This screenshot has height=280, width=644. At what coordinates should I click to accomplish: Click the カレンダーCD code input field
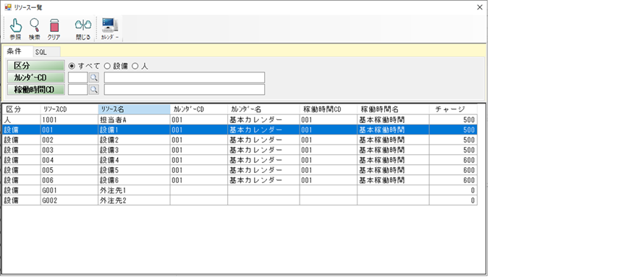point(78,77)
